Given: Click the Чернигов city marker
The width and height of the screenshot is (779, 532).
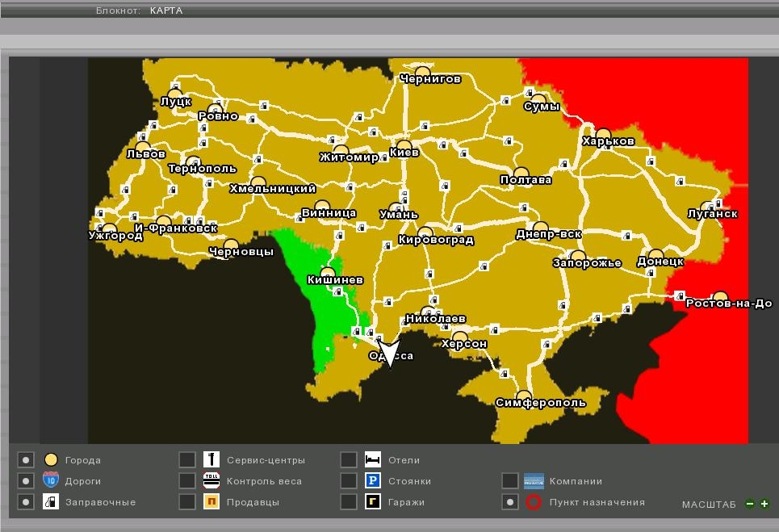Looking at the screenshot, I should click(x=422, y=73).
